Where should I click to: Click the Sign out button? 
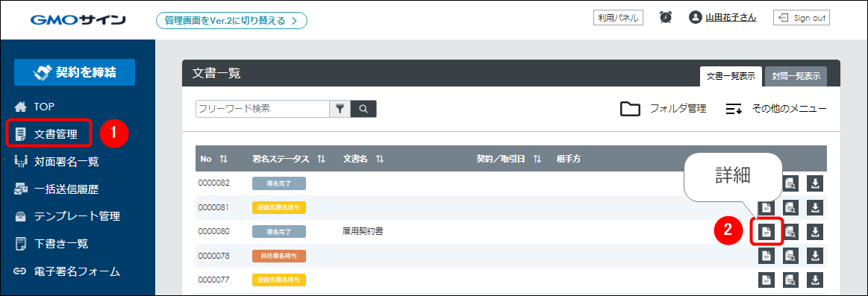coord(801,18)
